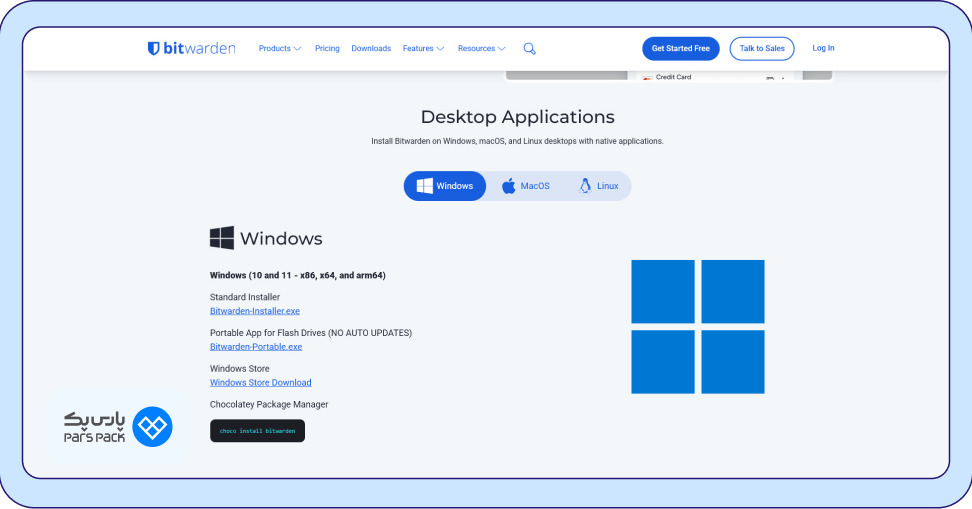Click the choco install bitwarden code box

[257, 431]
